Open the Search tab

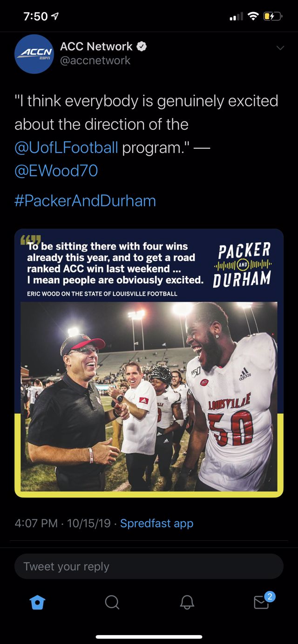point(112,603)
